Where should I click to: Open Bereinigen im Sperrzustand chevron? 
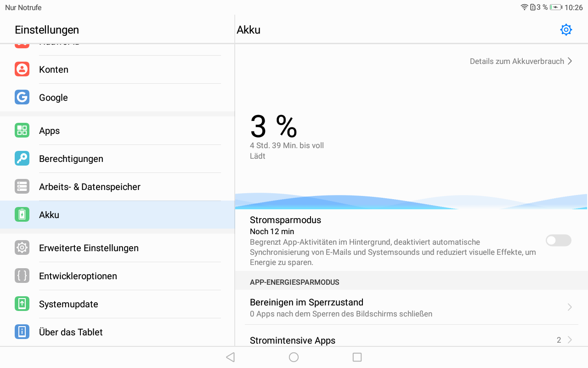click(570, 307)
